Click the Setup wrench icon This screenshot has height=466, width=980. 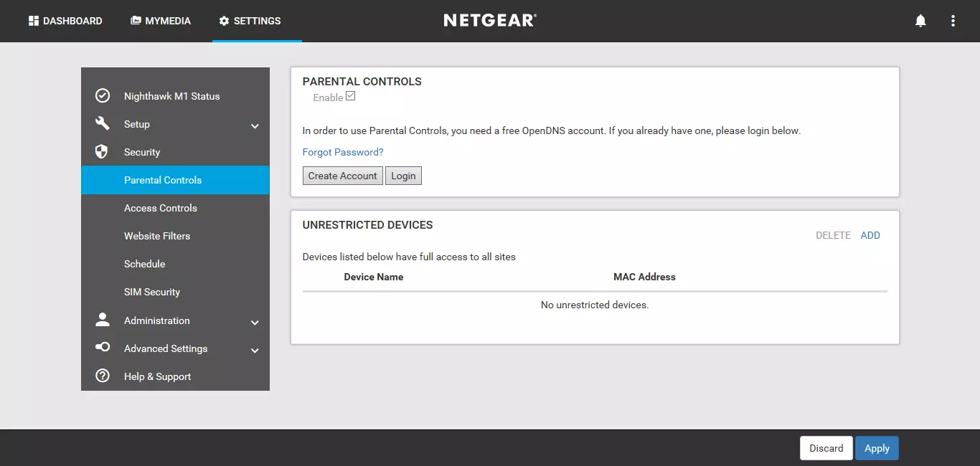pos(103,123)
